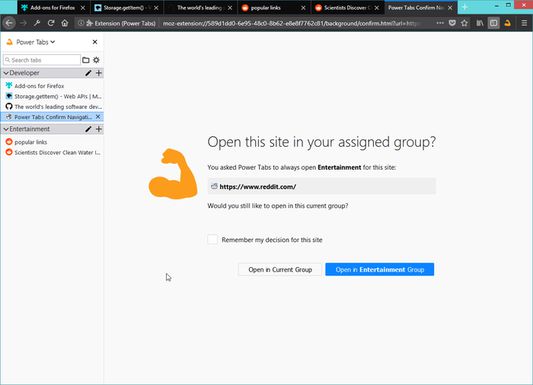Click the Power Tabs extension toolbar icon
The image size is (533, 385).
(508, 23)
